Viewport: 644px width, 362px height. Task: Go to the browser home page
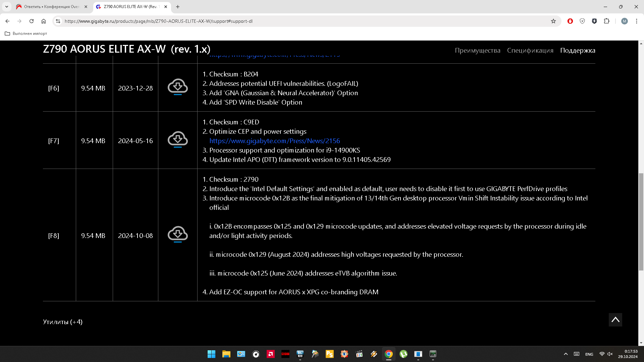tap(44, 21)
